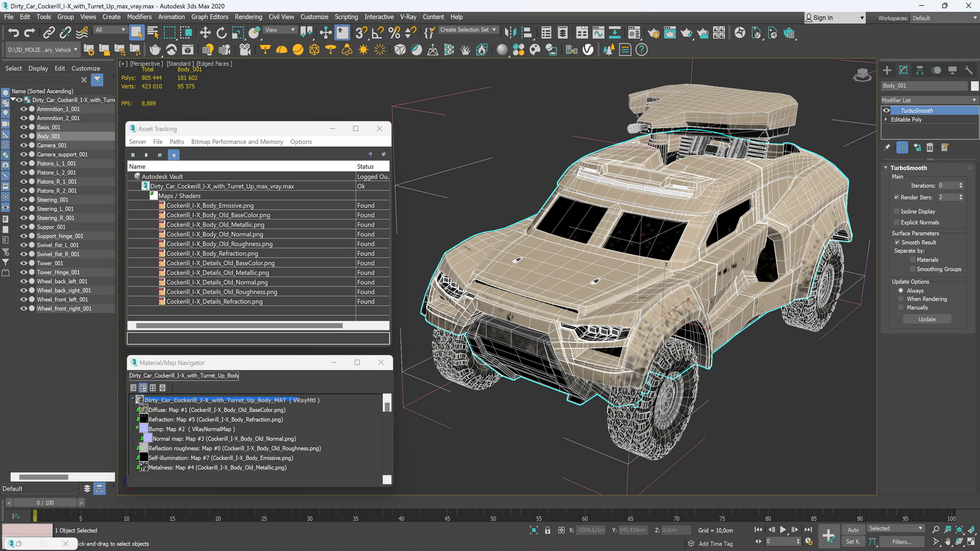
Task: Open the key filter Selected dropdown
Action: point(896,529)
